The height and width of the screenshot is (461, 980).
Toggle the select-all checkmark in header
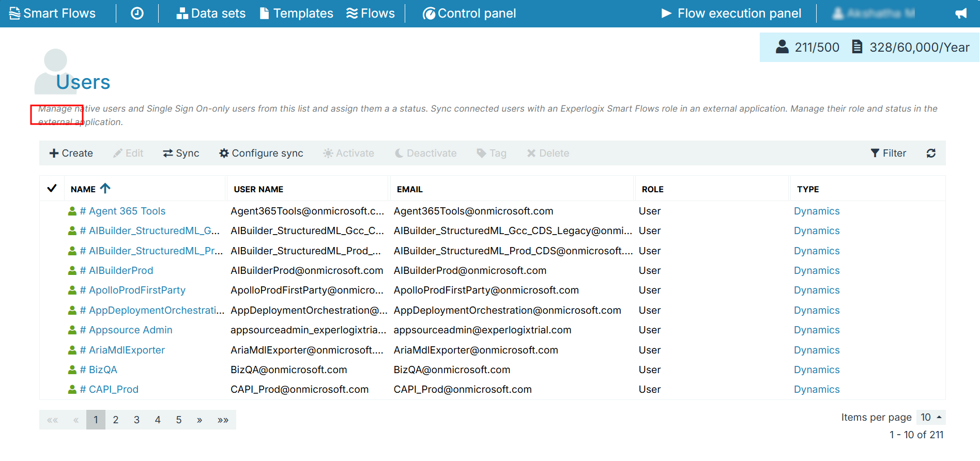[x=52, y=189]
